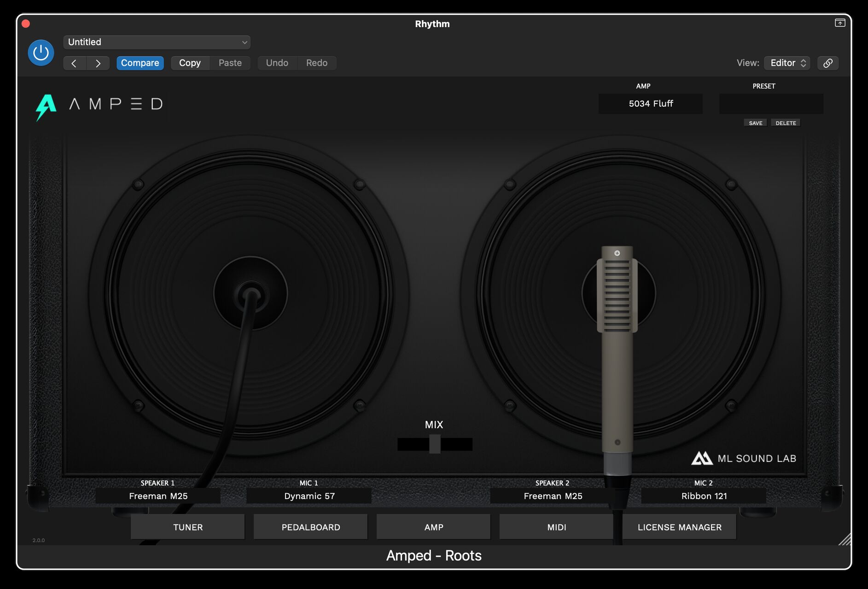The width and height of the screenshot is (868, 589).
Task: Open Speaker 1 Freeman M25 selector
Action: click(158, 496)
